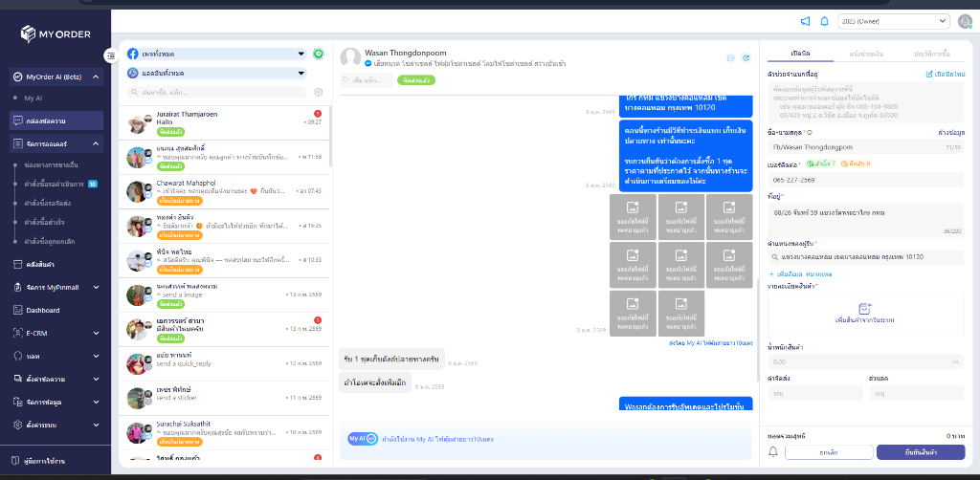Click the MyOrder logo in sidebar
Viewport: 980px width, 480px height.
coord(56,33)
